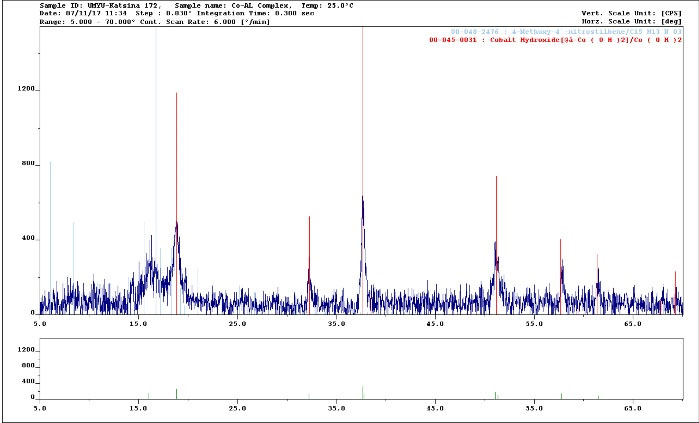Click the 1200 tick in lower panel
The width and height of the screenshot is (699, 423).
point(26,350)
